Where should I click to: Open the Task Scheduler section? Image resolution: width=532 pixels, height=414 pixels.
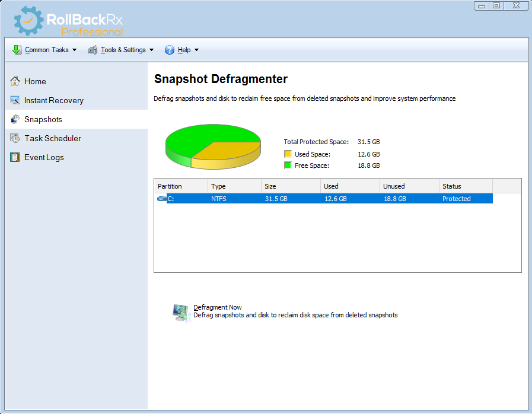(53, 138)
